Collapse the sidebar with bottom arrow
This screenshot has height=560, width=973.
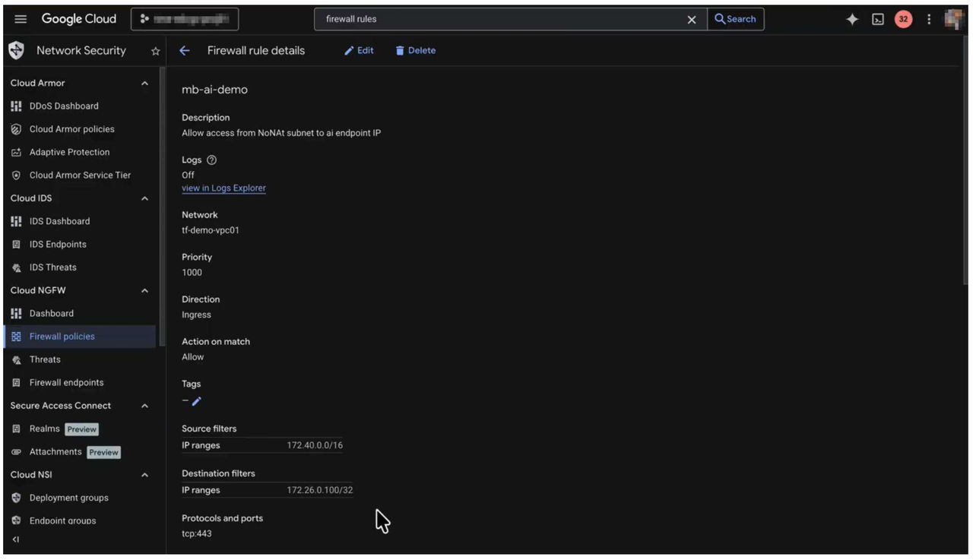(16, 540)
